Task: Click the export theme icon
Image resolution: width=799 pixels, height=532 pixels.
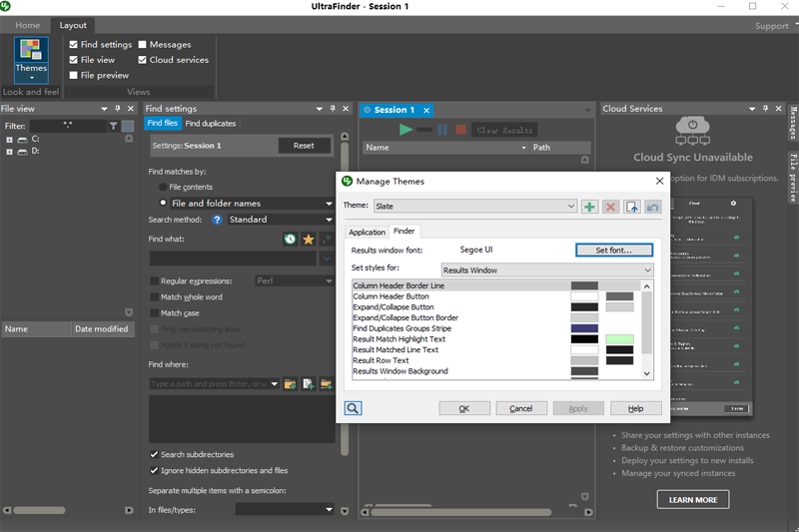Action: 632,207
